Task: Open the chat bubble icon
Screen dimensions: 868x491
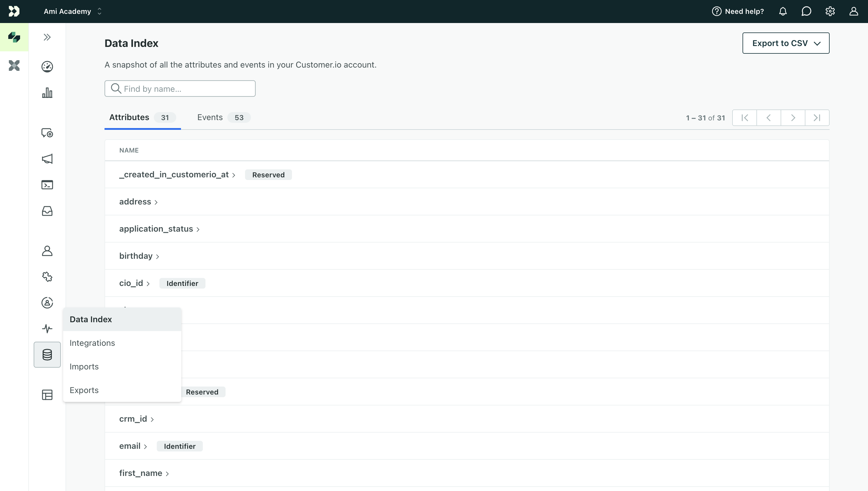Action: pos(806,11)
